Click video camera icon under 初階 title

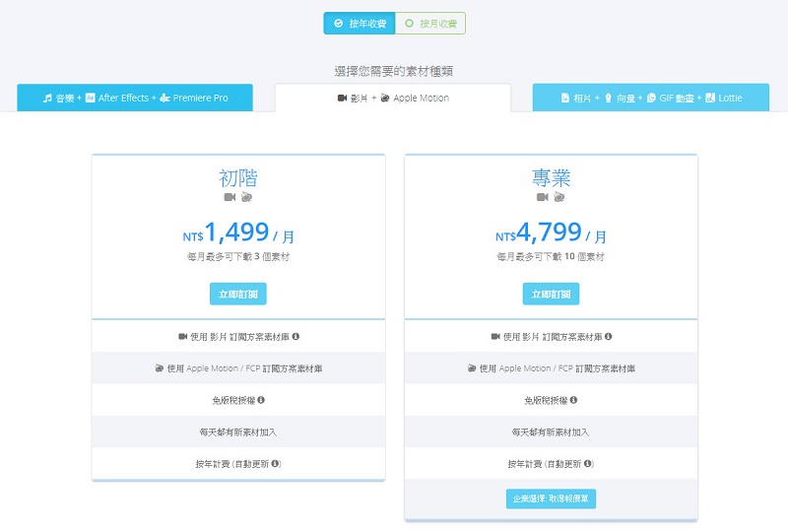click(x=230, y=197)
